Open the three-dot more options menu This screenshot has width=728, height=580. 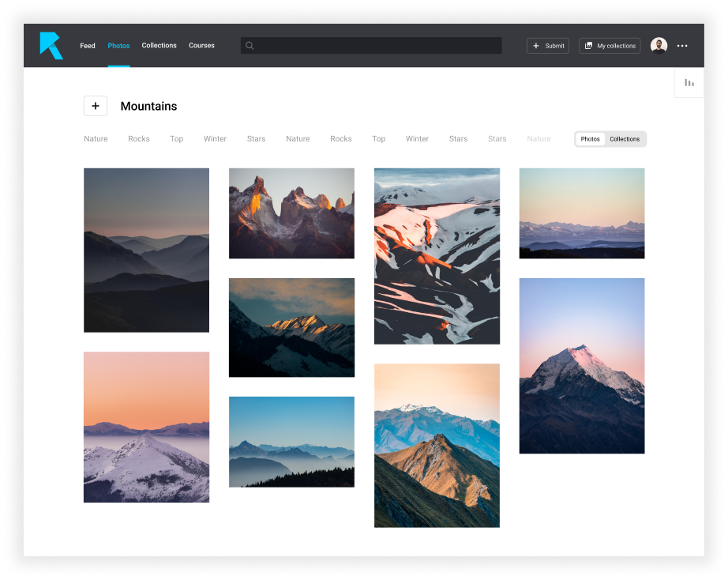coord(682,46)
